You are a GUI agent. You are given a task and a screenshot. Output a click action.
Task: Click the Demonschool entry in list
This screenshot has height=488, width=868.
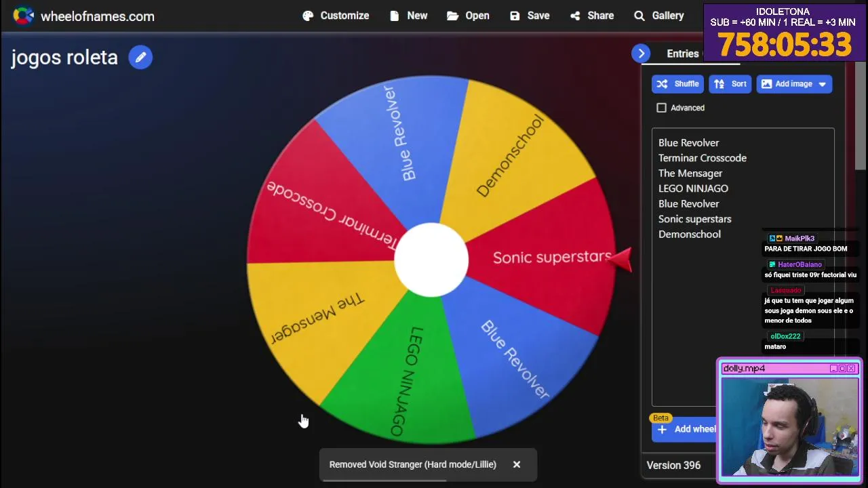click(x=690, y=234)
